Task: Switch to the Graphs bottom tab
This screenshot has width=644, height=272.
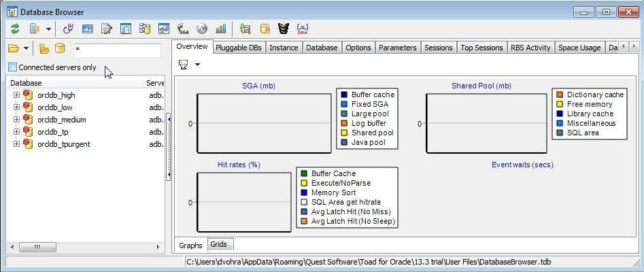Action: pyautogui.click(x=190, y=245)
